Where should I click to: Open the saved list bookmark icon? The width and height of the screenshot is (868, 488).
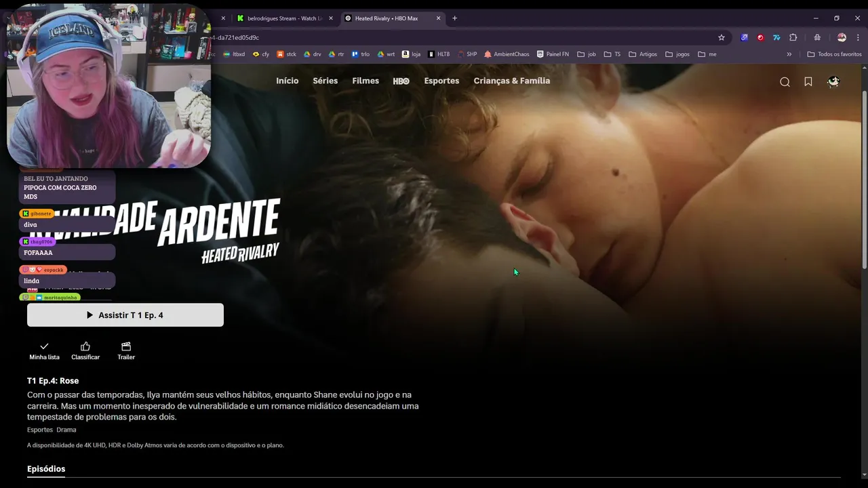[808, 82]
